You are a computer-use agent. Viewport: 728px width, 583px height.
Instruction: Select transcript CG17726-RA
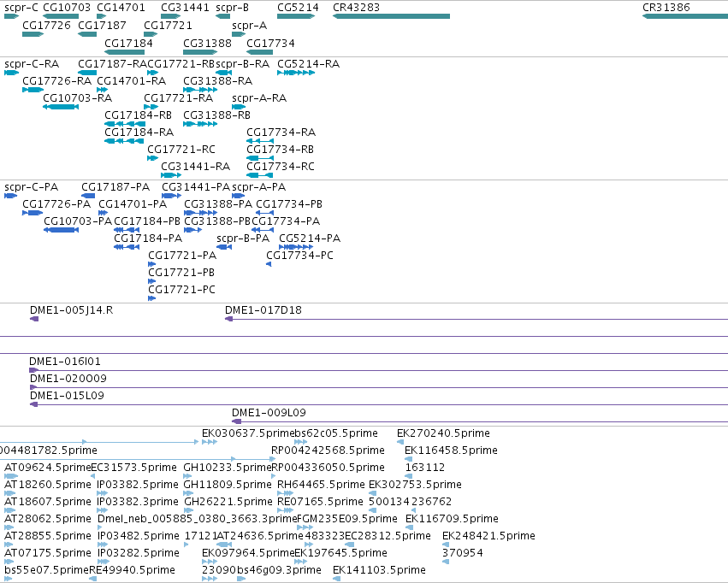56,80
